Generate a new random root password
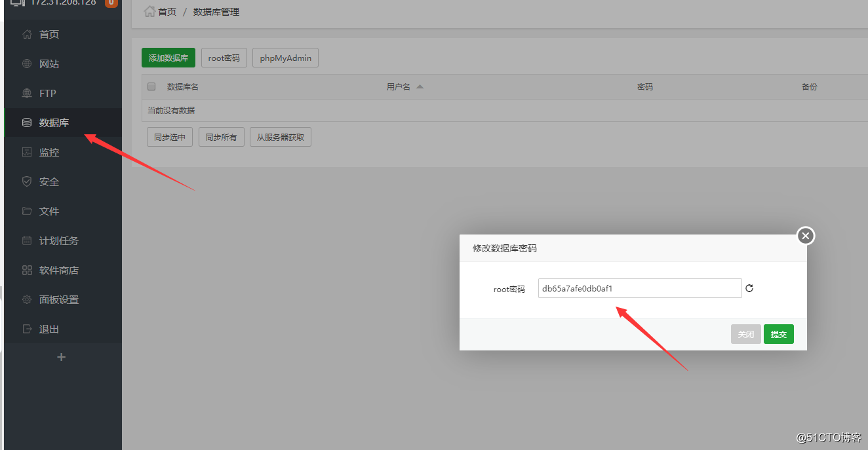 749,288
